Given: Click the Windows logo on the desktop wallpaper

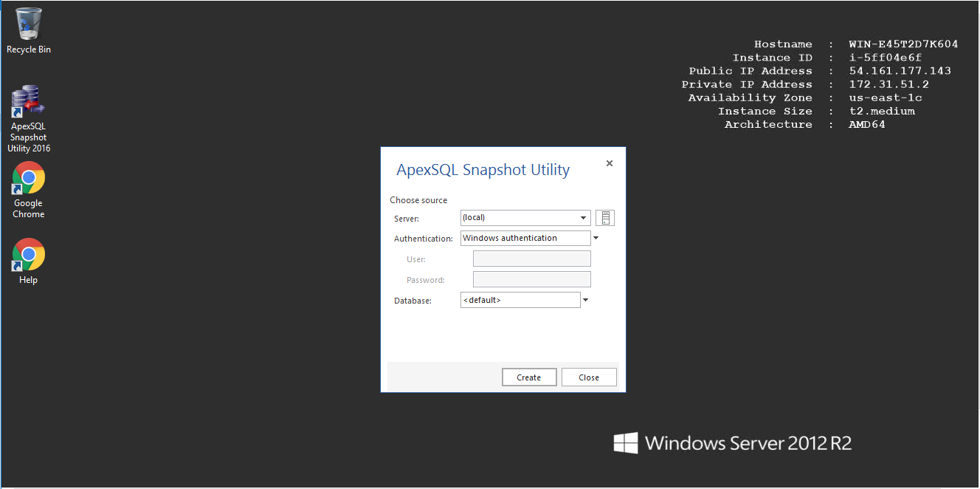Looking at the screenshot, I should pyautogui.click(x=625, y=443).
